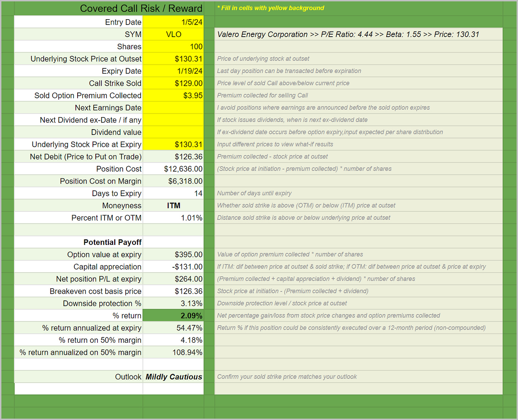Click Net position P/L value $264.00
Viewport: 518px width, 420px height.
coord(173,279)
